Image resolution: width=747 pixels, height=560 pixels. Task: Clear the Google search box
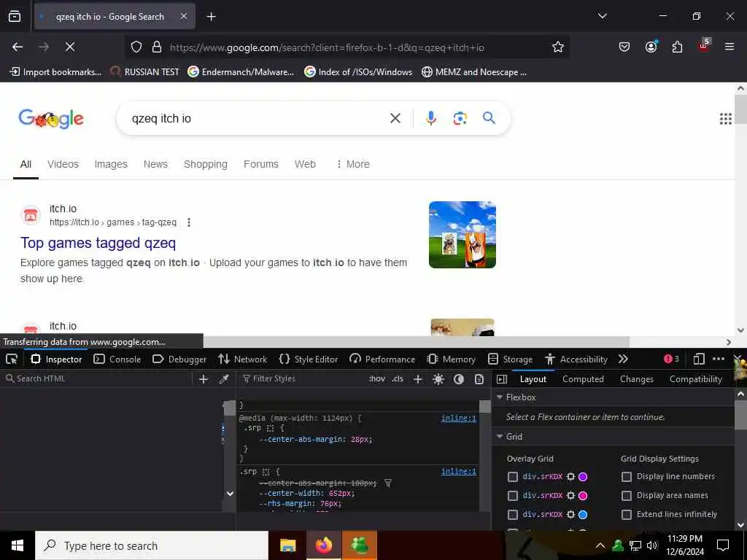(x=395, y=118)
